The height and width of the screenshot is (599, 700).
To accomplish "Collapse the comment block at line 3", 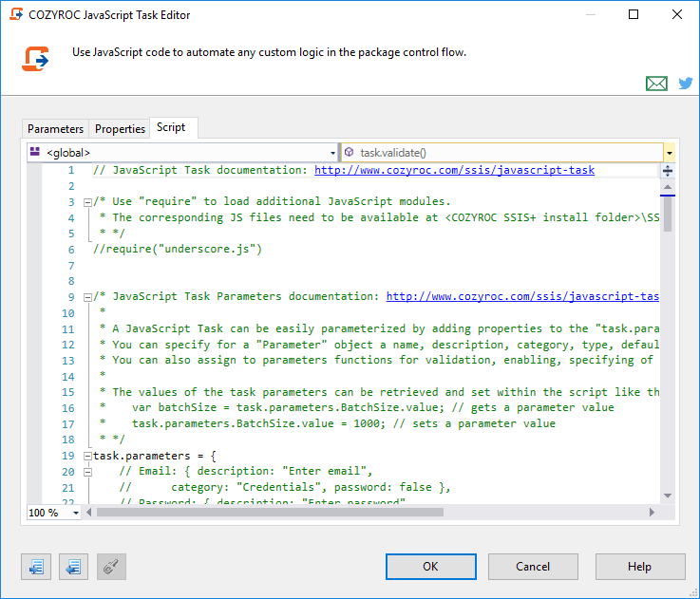I will point(87,202).
